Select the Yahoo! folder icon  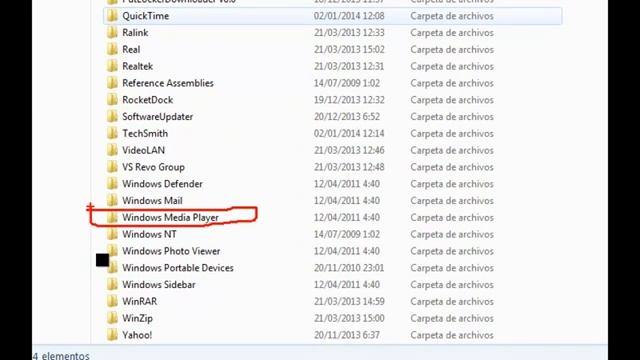tap(112, 335)
